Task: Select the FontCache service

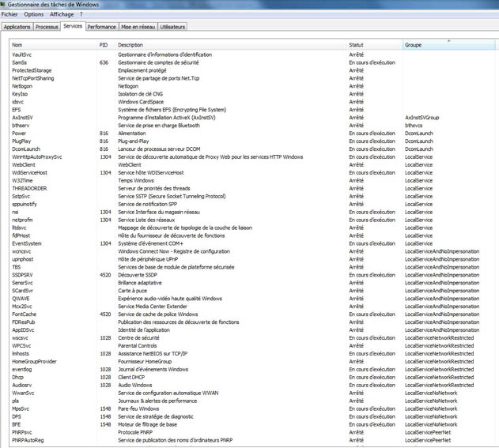Action: [25, 314]
